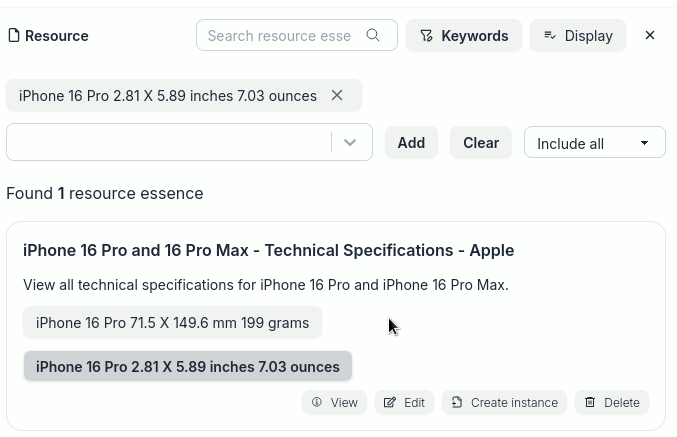Click the Display sort icon

(550, 35)
